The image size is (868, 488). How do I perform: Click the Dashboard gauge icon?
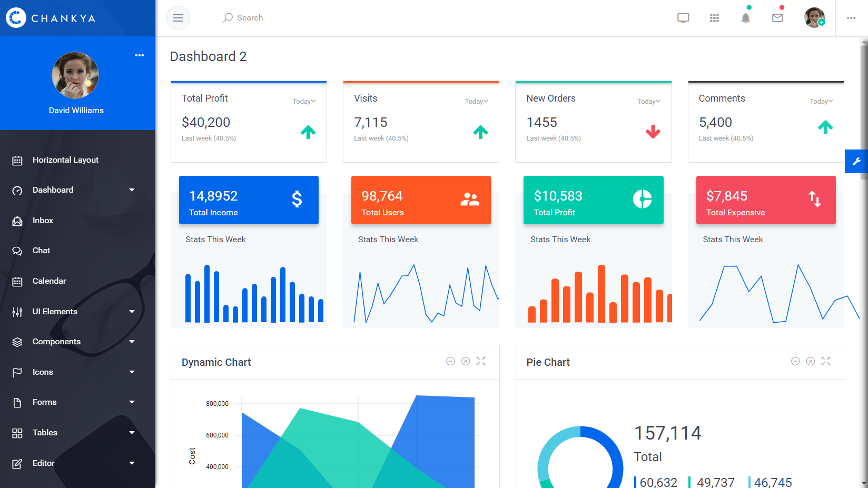(x=17, y=191)
